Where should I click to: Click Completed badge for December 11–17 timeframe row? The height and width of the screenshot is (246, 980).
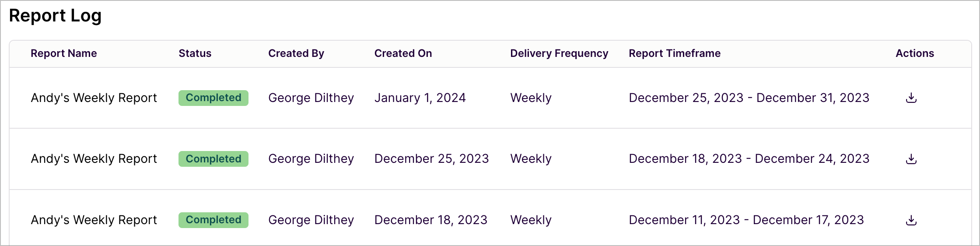click(x=213, y=220)
